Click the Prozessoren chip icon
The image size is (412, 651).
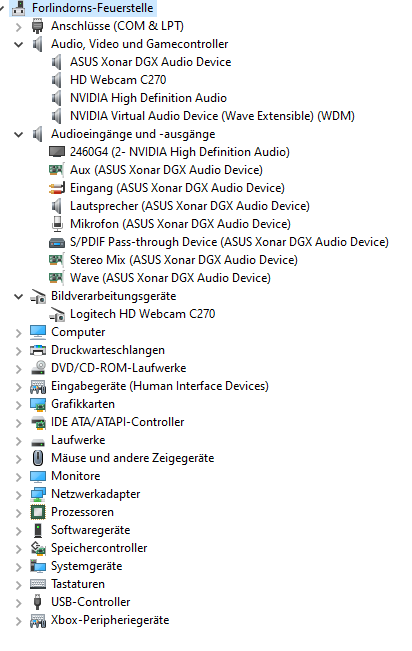click(x=38, y=512)
